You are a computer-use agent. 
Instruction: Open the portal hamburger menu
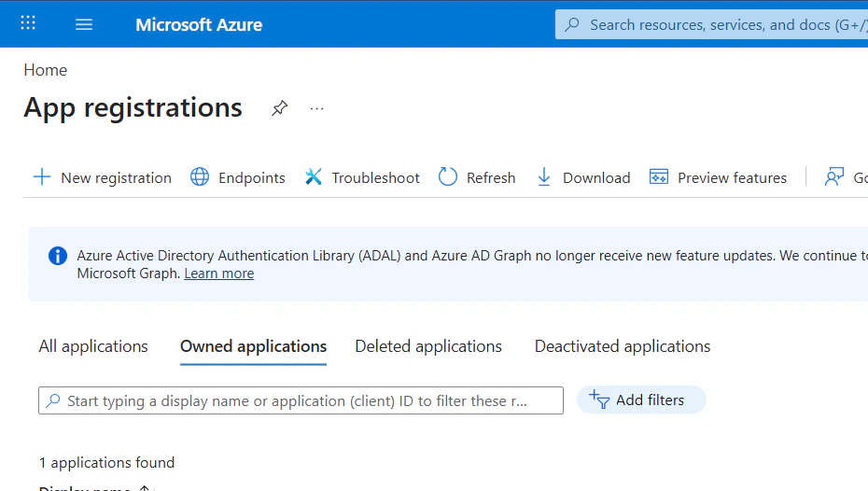(84, 24)
